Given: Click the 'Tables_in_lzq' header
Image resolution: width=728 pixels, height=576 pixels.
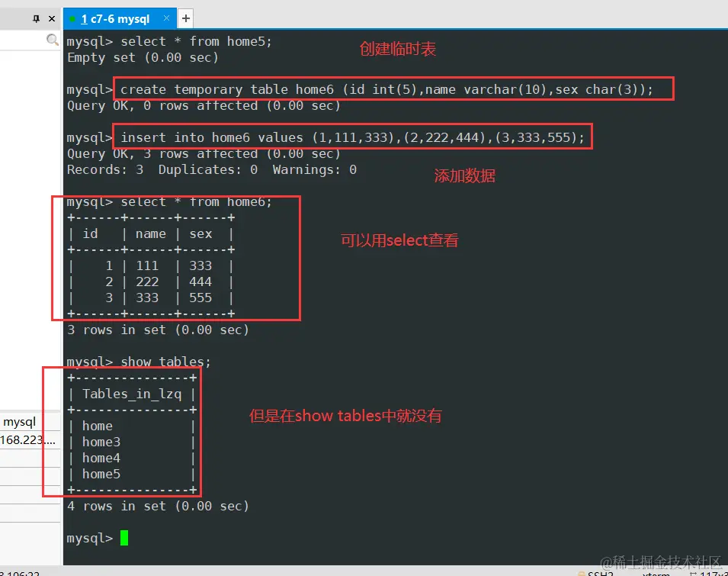Looking at the screenshot, I should click(132, 394).
